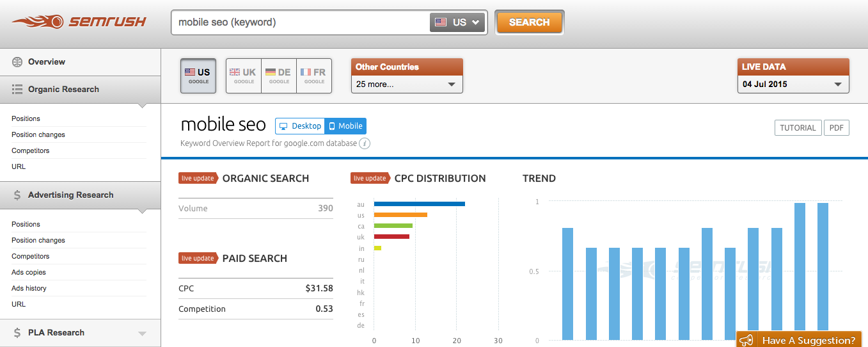Select the US Google database
The height and width of the screenshot is (347, 868).
pos(198,76)
